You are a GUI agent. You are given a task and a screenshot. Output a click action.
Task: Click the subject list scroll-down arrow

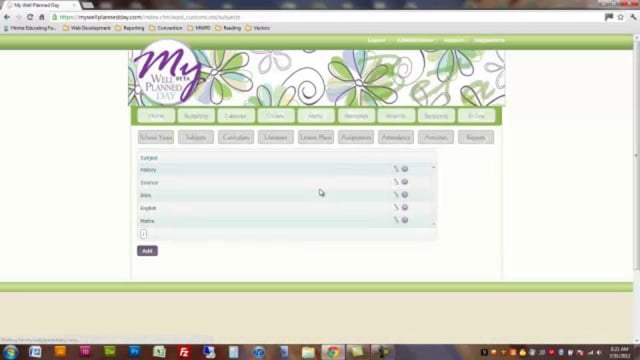click(x=433, y=224)
